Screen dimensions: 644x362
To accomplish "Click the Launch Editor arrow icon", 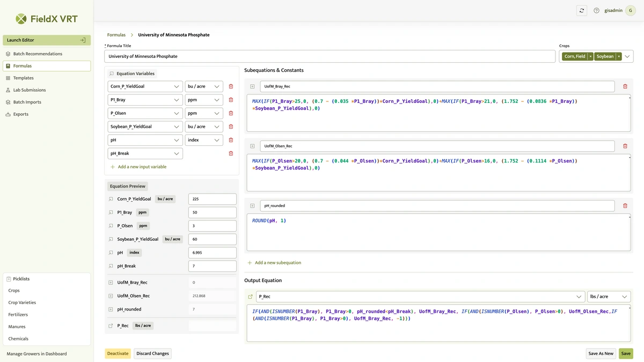I will click(83, 40).
